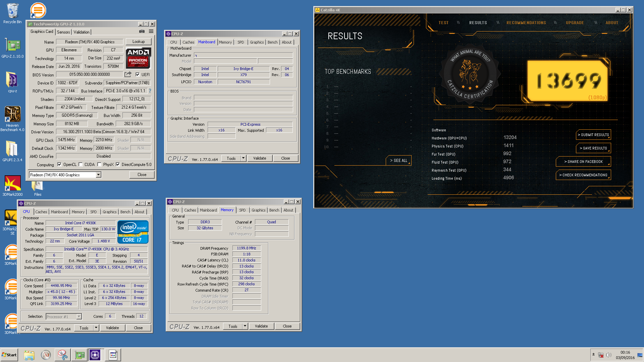Click the BIOS share/export arrow icon in GPU-Z
This screenshot has height=362, width=644.
(x=128, y=74)
